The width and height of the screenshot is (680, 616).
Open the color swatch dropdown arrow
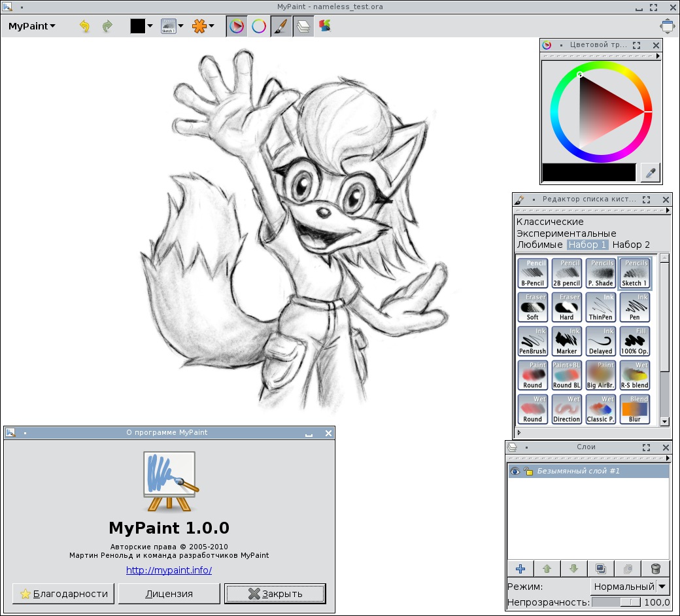click(150, 26)
